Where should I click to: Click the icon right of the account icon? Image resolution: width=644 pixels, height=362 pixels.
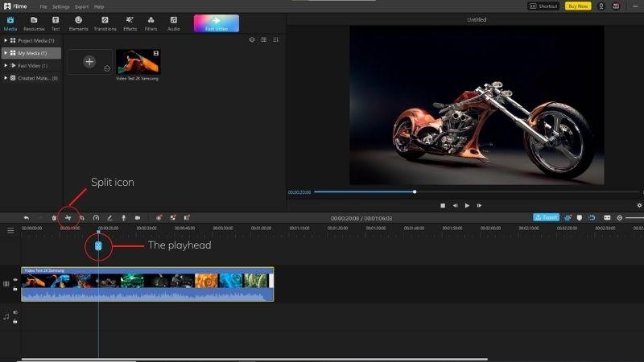[x=616, y=6]
